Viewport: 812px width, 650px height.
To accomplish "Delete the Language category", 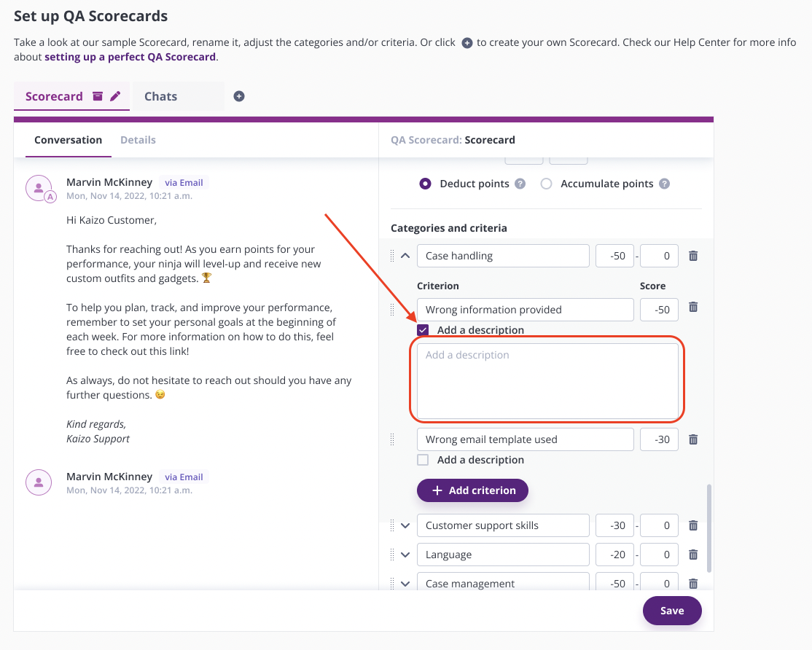I will (693, 555).
